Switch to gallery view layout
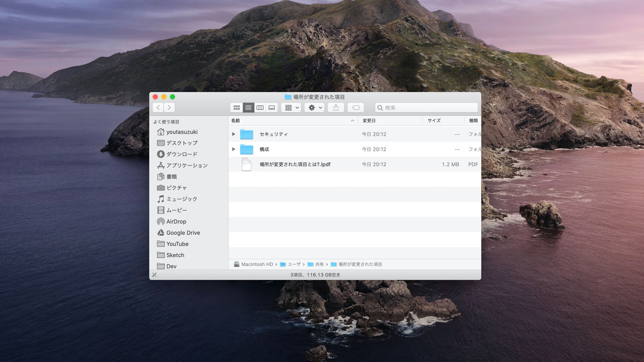 pyautogui.click(x=272, y=107)
